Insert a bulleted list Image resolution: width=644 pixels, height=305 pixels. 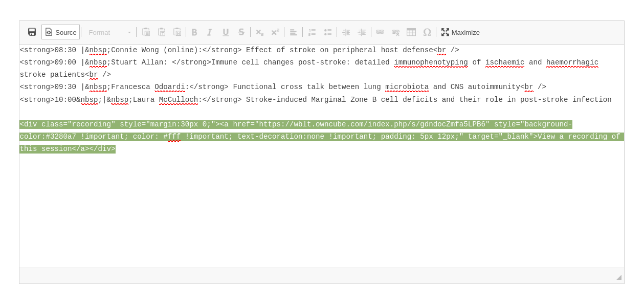click(x=328, y=32)
